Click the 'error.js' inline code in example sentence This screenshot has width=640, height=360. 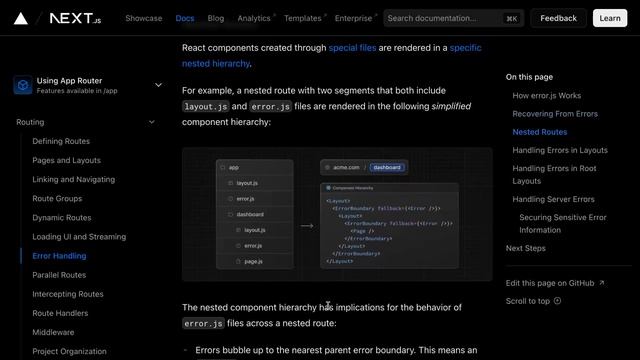click(x=271, y=107)
